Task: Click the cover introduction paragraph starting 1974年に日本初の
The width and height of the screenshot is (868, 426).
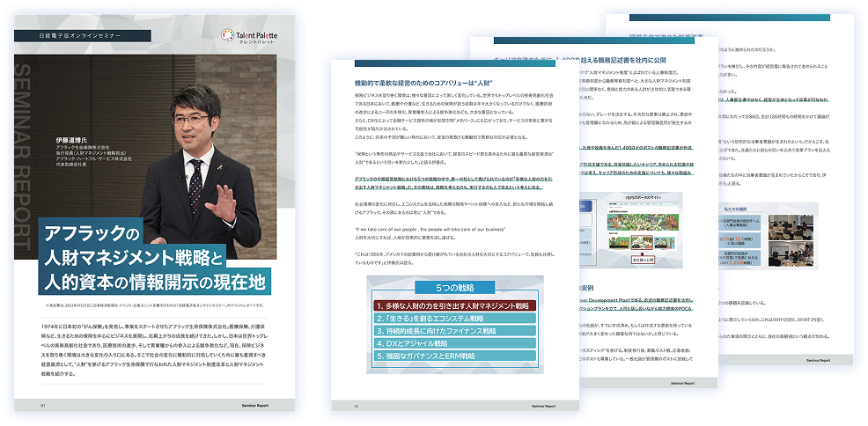Action: 153,350
